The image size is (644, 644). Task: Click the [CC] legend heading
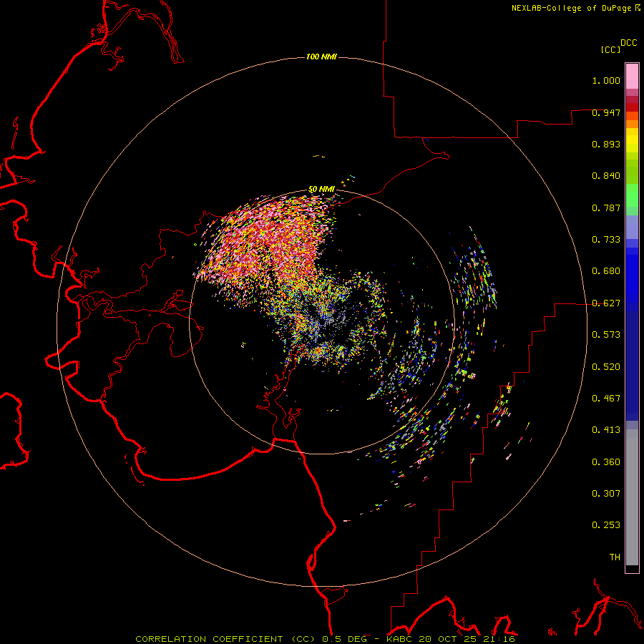610,49
